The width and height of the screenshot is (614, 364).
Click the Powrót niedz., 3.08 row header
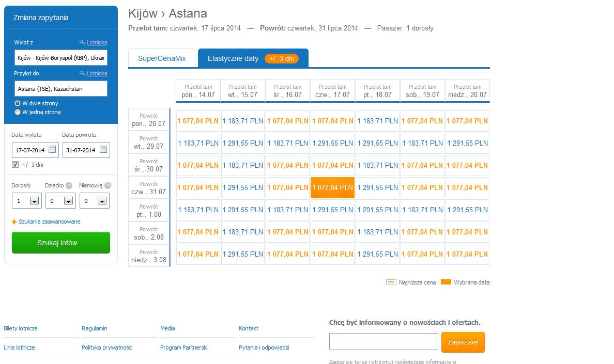pyautogui.click(x=149, y=256)
